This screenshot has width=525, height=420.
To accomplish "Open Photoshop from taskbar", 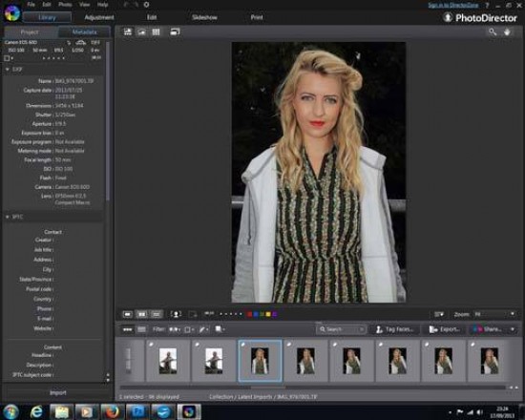I will coord(137,411).
